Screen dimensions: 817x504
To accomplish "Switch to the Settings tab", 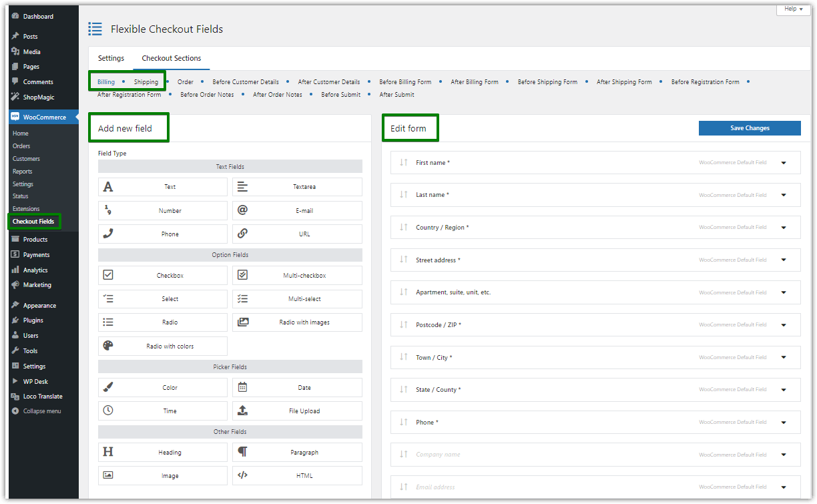I will (x=111, y=58).
